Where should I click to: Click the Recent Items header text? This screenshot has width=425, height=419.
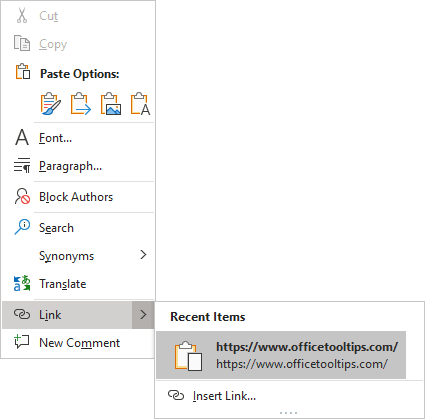tap(208, 317)
